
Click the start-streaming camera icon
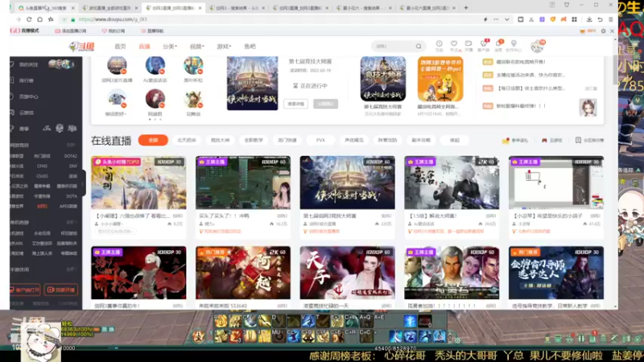coord(469,45)
